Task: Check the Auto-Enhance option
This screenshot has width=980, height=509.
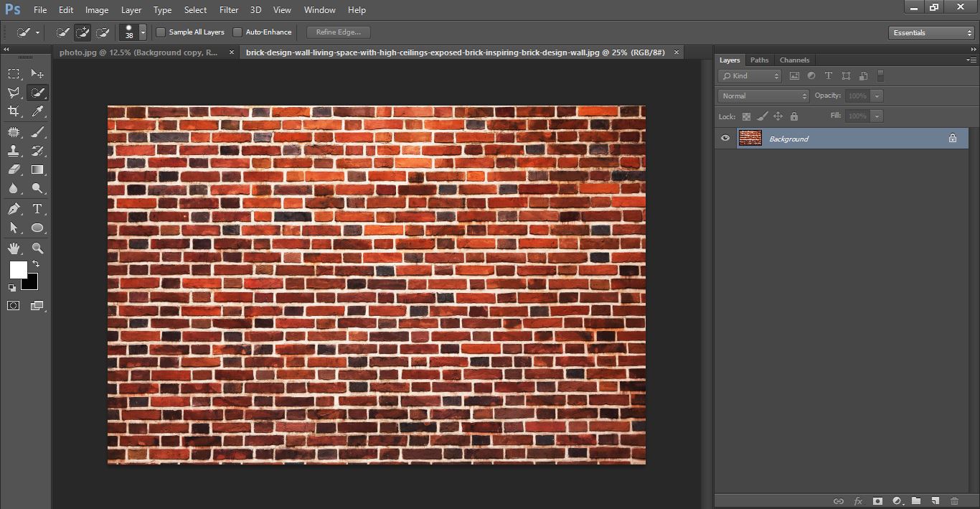Action: point(237,32)
